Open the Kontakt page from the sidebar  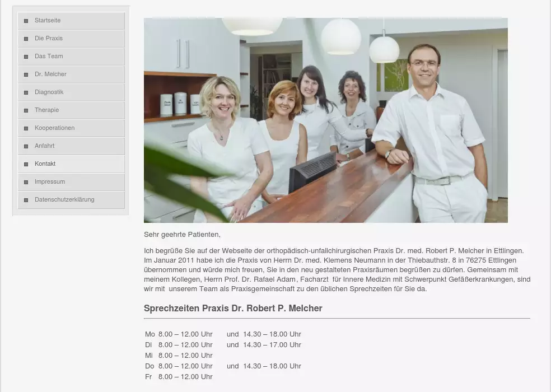45,164
